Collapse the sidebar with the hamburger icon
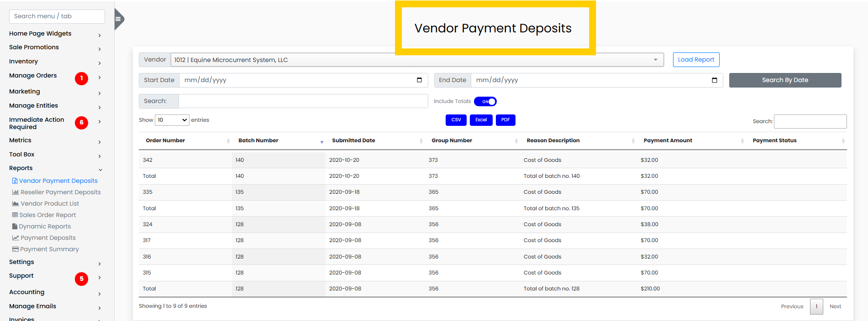 coord(118,19)
